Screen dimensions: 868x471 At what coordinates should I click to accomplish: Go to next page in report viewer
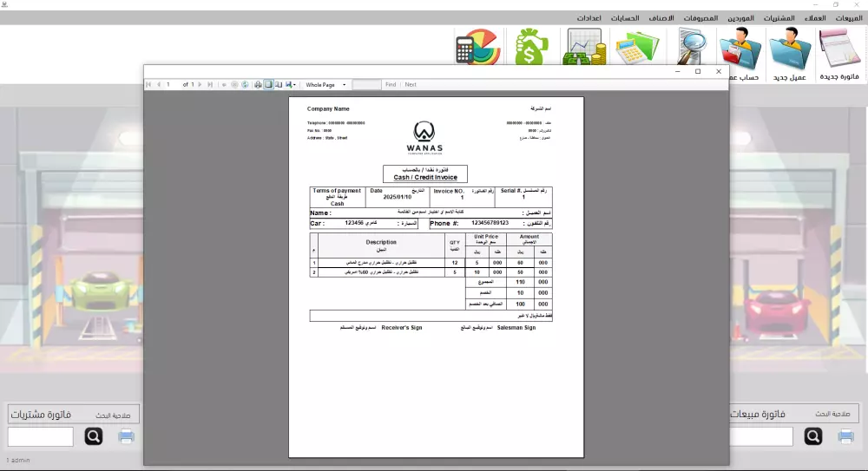click(x=200, y=85)
